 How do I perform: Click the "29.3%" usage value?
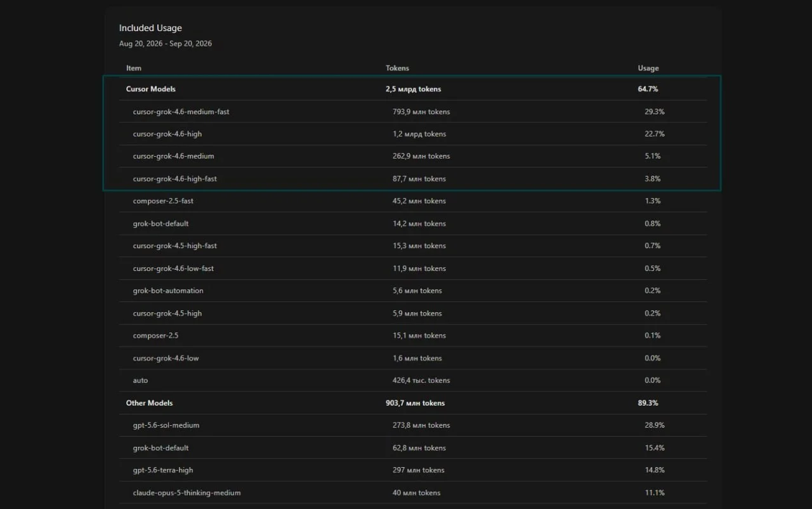point(655,112)
